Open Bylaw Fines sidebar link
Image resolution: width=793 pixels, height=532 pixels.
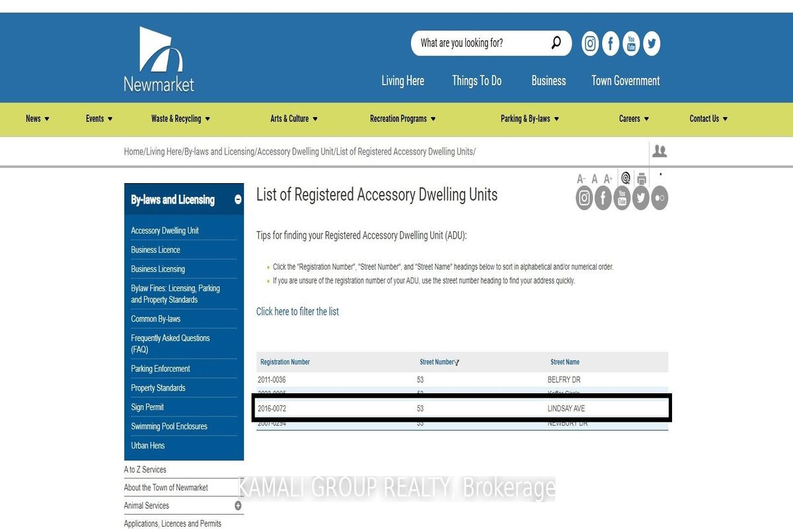click(176, 294)
